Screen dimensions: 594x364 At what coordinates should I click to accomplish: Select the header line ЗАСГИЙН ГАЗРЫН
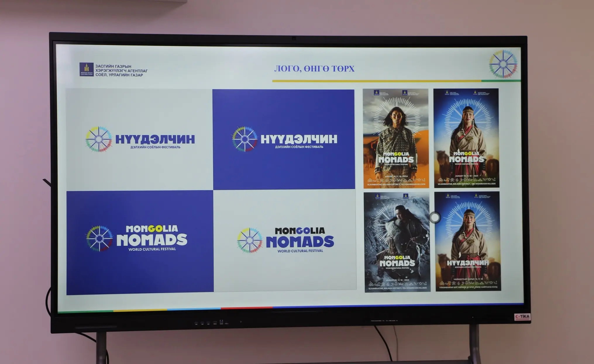113,66
